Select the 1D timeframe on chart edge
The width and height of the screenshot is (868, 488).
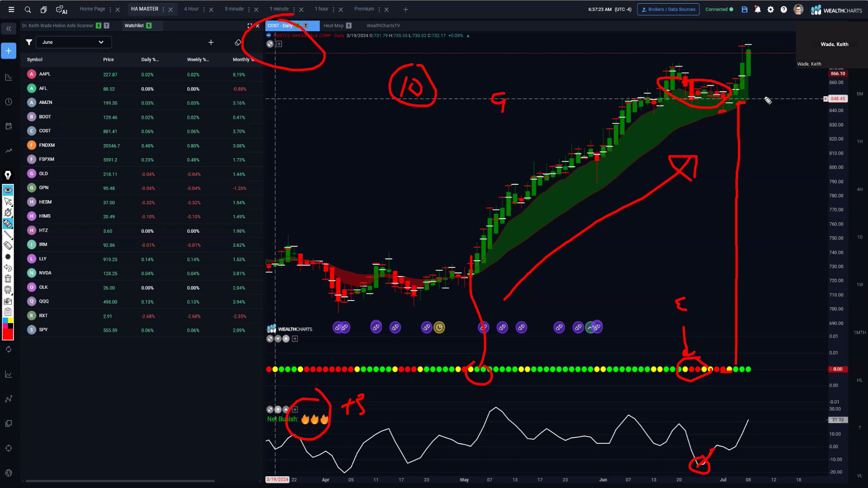tap(860, 237)
